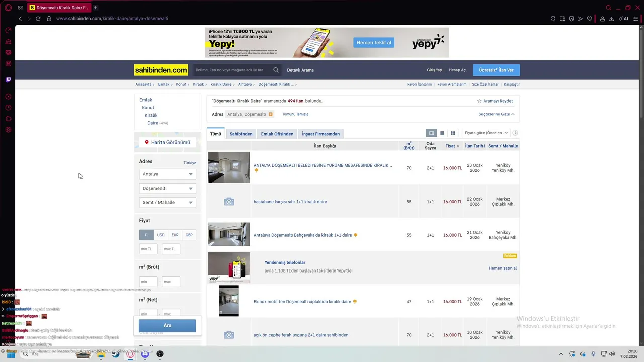Add page to bookmarks heart icon
Screen dimensions: 644x362
coord(589,19)
